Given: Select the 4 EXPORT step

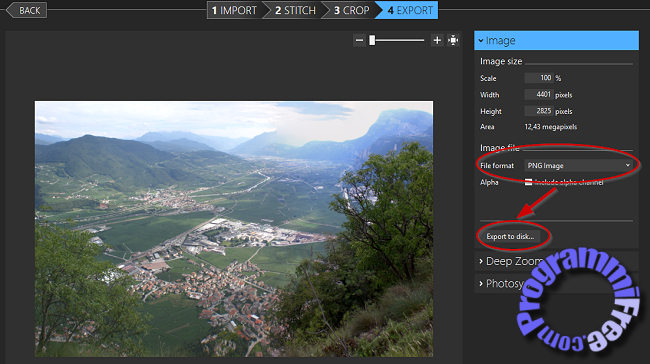Looking at the screenshot, I should click(x=408, y=10).
